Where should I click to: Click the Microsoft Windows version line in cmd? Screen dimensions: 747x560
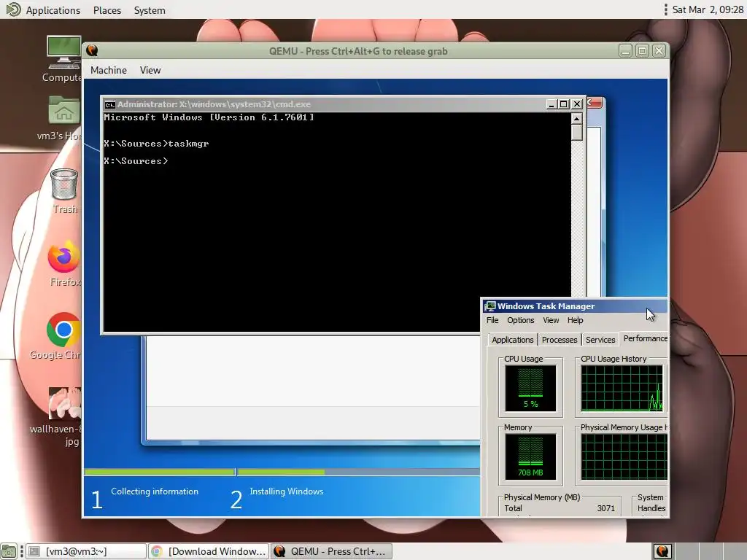[x=209, y=117]
